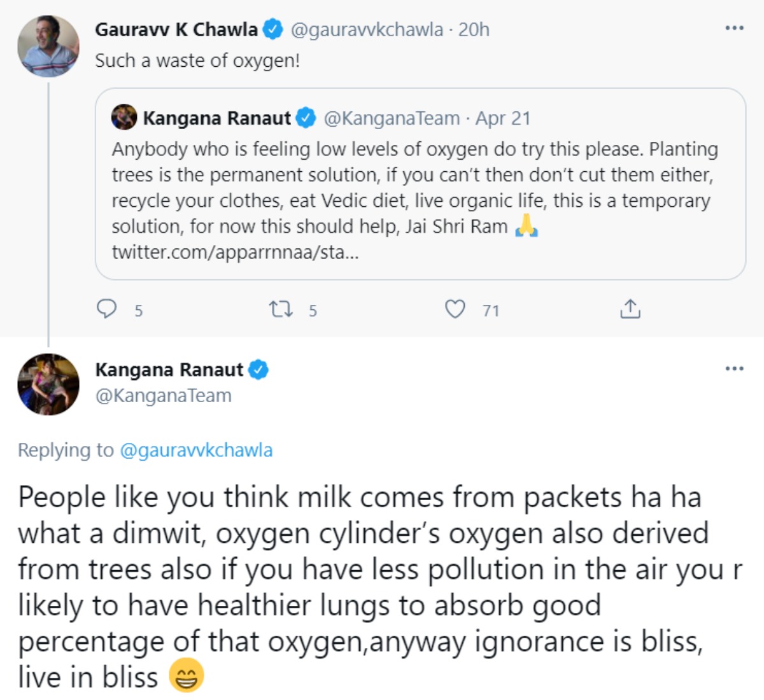Click the retweet icon under Gauravv's tweet
The width and height of the screenshot is (764, 700).
pos(280,309)
